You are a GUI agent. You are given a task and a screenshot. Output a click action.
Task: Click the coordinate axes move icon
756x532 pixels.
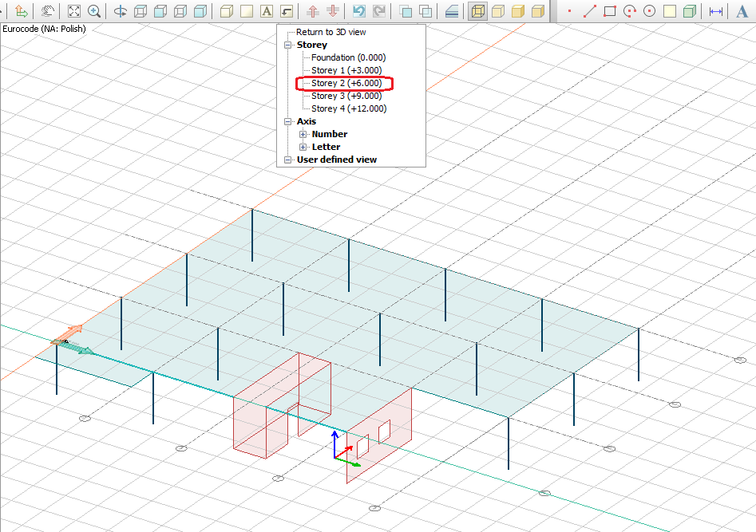[22, 11]
